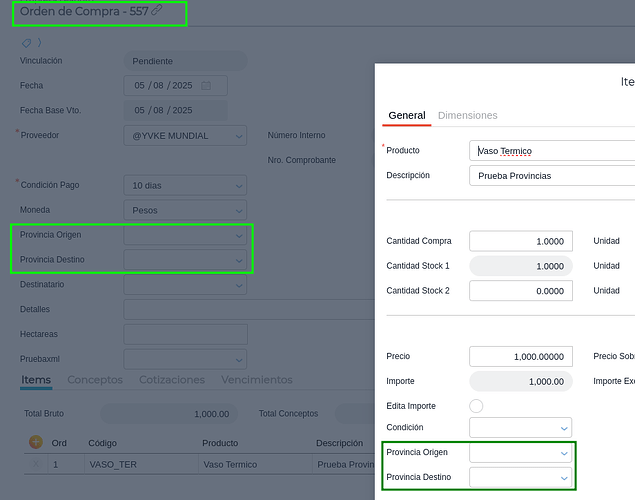
Task: Open the Moneda dropdown
Action: pos(238,210)
